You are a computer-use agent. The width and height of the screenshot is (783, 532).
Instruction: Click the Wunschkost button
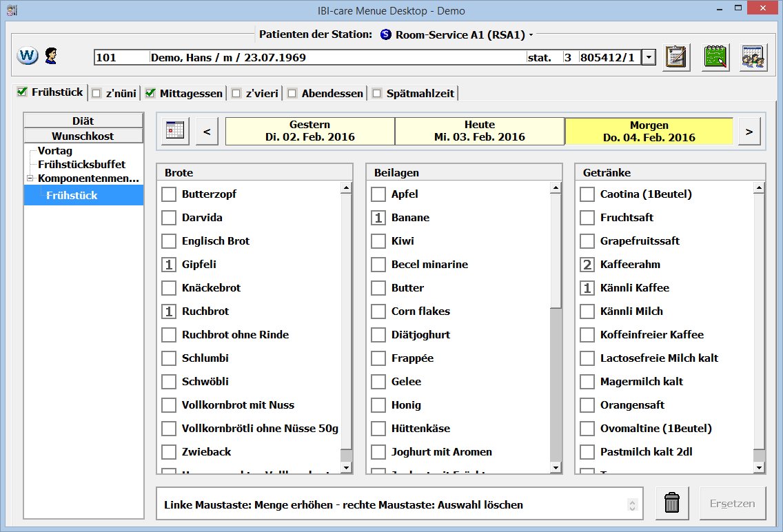pyautogui.click(x=83, y=136)
